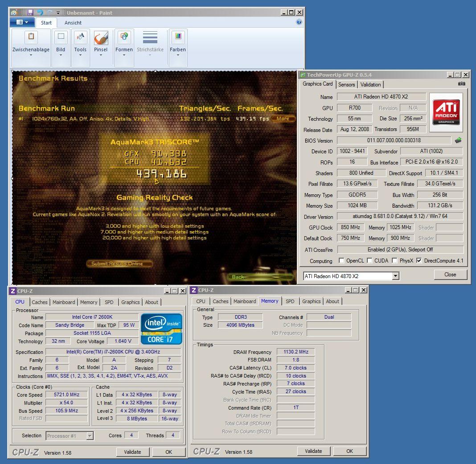Click the left CPU-Z title bar Z icon
This screenshot has height=464, width=476.
click(x=13, y=291)
